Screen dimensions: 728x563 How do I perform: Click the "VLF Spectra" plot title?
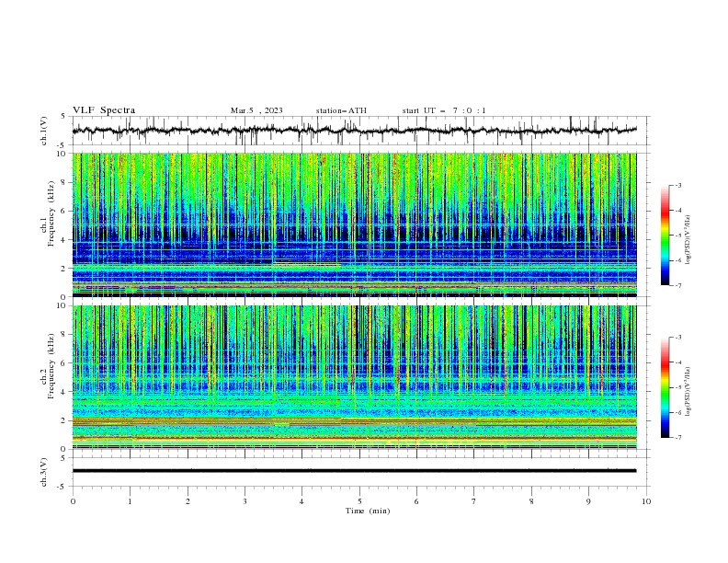click(104, 110)
